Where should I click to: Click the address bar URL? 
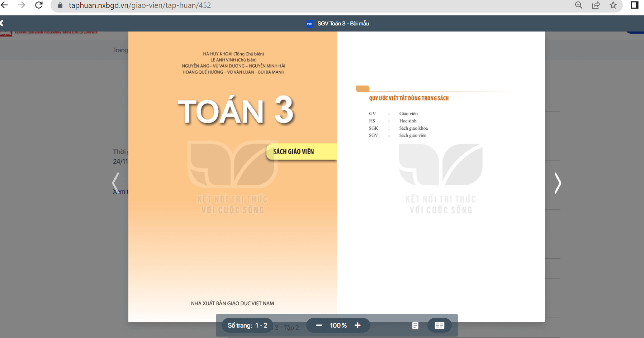[x=140, y=5]
